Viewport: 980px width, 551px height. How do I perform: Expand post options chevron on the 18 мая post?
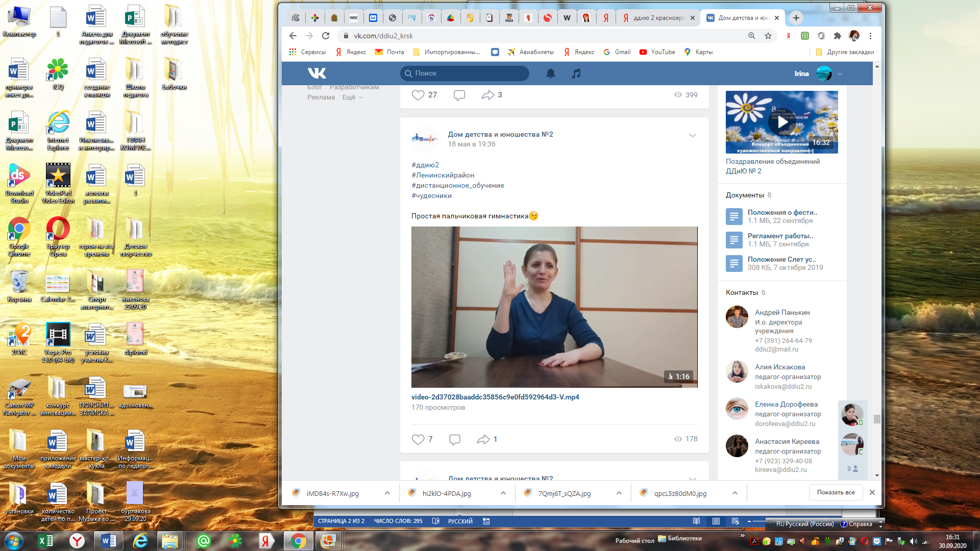pos(692,135)
